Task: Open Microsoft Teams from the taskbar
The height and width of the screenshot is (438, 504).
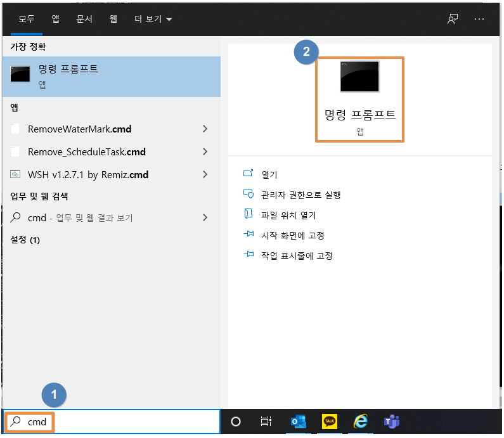Action: coord(392,422)
